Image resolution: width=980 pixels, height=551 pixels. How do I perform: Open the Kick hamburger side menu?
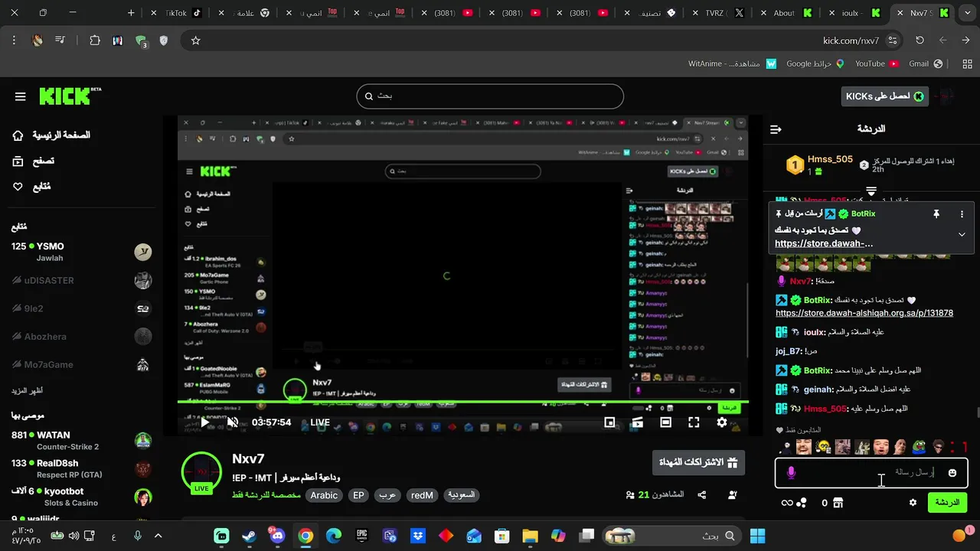pyautogui.click(x=20, y=96)
